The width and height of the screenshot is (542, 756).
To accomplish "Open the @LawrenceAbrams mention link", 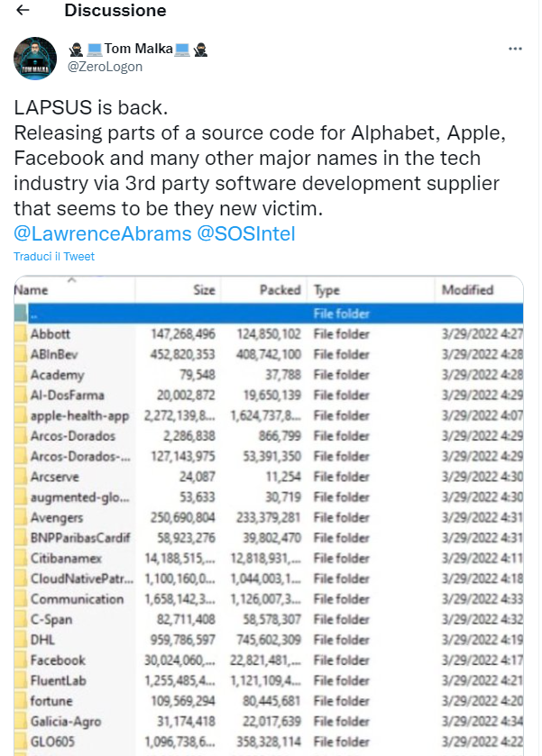I will (x=103, y=233).
